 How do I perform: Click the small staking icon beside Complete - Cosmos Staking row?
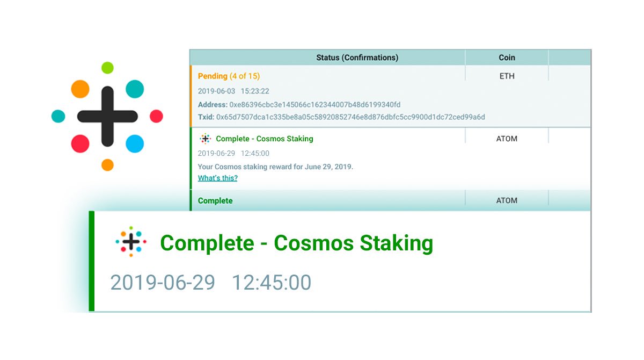pos(205,139)
